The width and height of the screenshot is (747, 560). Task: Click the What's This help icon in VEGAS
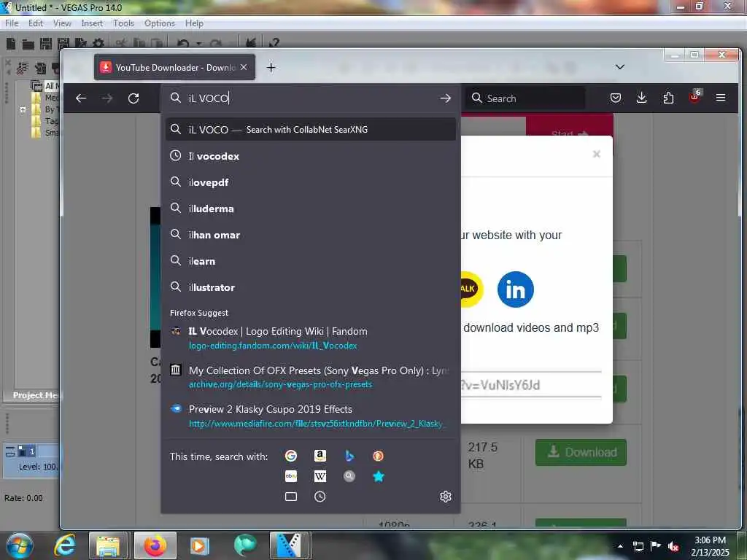pyautogui.click(x=274, y=43)
